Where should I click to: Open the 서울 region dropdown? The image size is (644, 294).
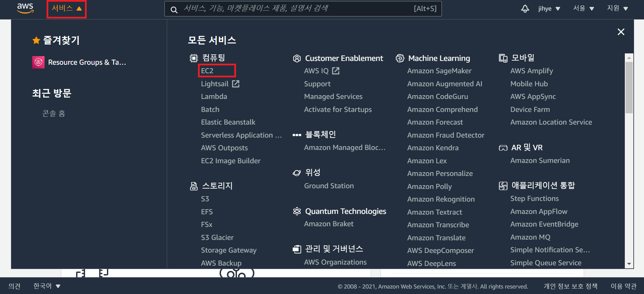[x=584, y=8]
